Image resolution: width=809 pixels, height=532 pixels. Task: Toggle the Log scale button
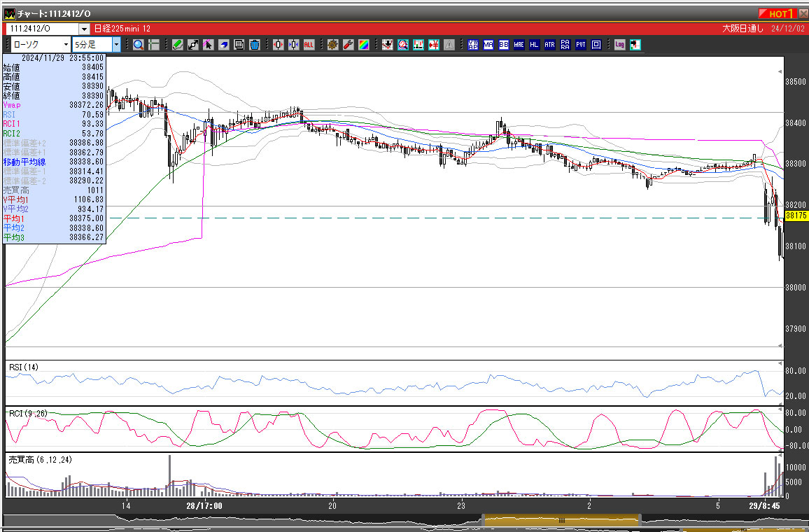(619, 45)
